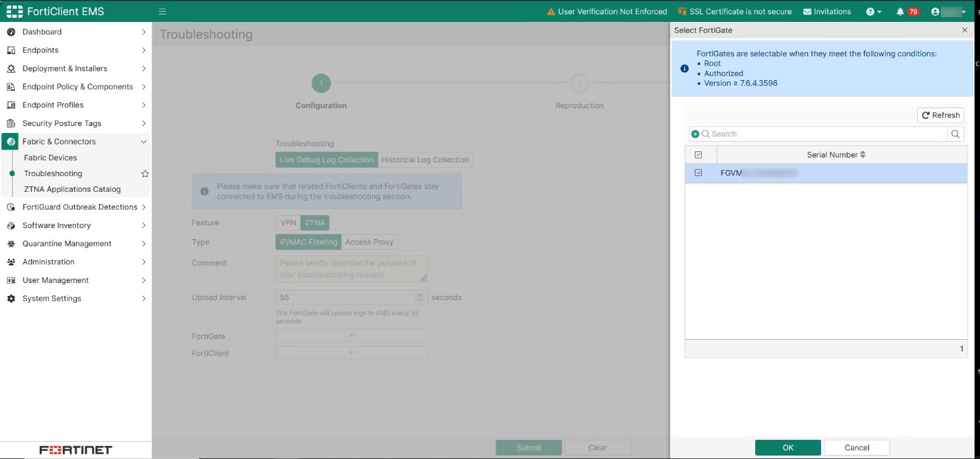Viewport: 980px width, 459px height.
Task: Expand System Settings chevron
Action: pos(143,299)
